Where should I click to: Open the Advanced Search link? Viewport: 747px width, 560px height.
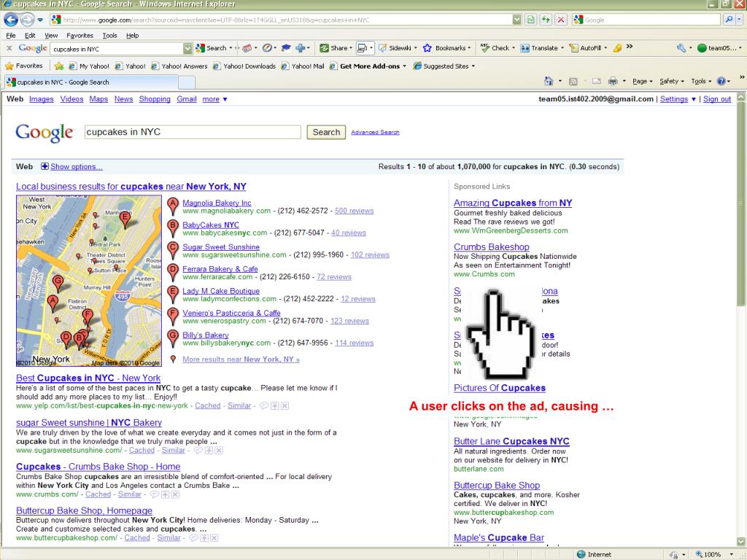point(375,132)
